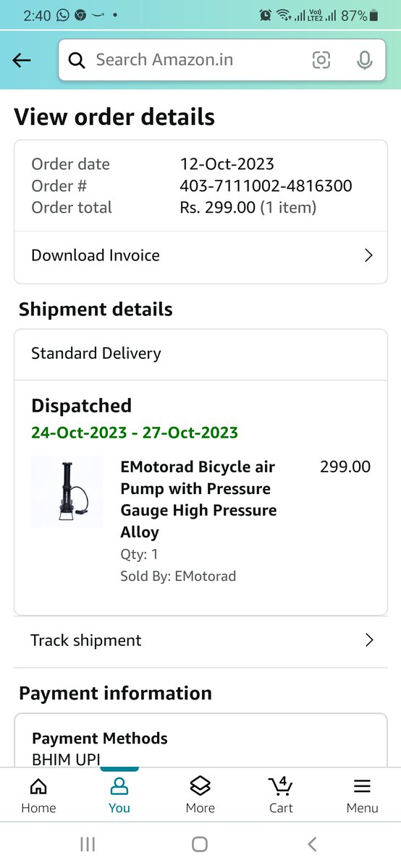This screenshot has width=401, height=868.
Task: Open the You account tab
Action: tap(119, 795)
